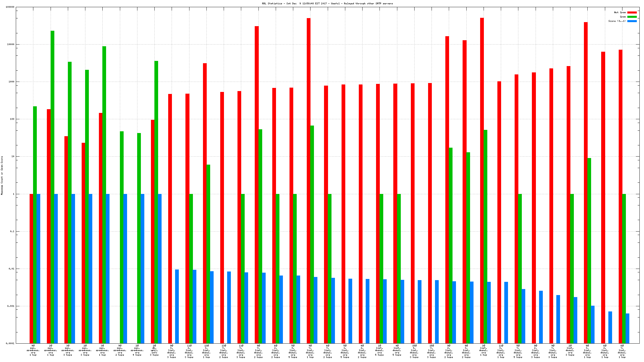The height and width of the screenshot is (362, 644).
Task: Select the 4@ 2.list.dnswl.org 2 hops label
Action: (x=362, y=351)
